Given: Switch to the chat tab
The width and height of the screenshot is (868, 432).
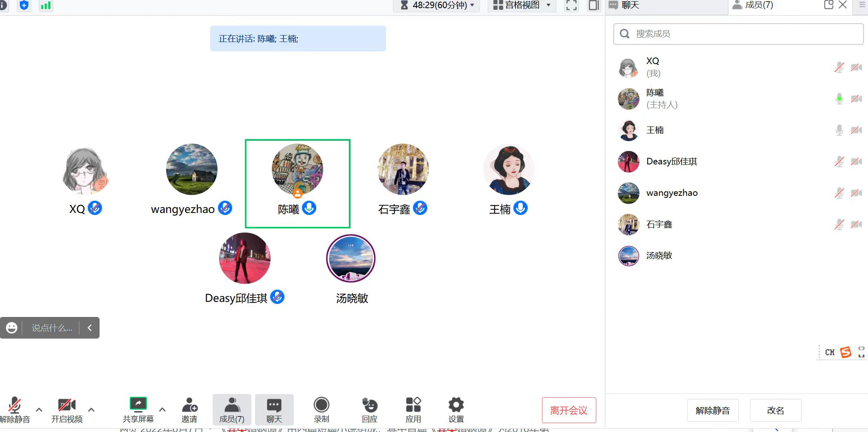Looking at the screenshot, I should pyautogui.click(x=624, y=5).
